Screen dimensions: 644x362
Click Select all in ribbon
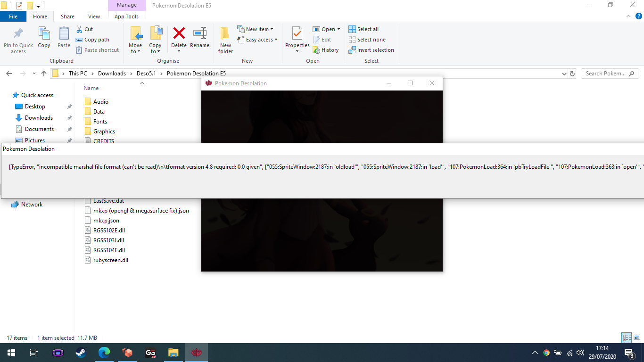pyautogui.click(x=363, y=29)
